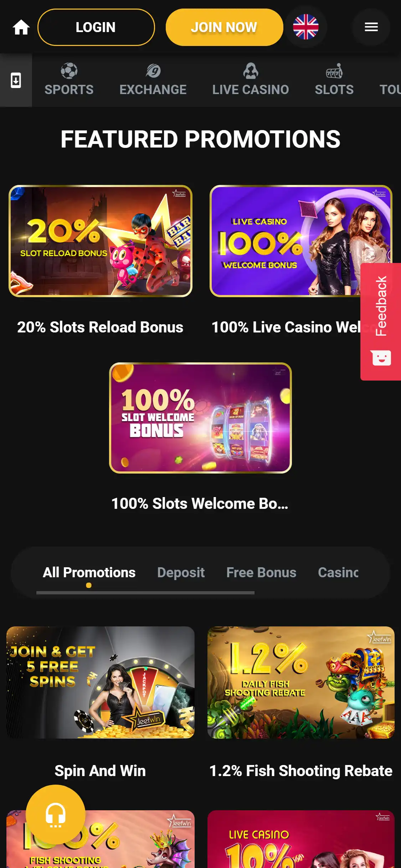Go to the home page icon
Image resolution: width=401 pixels, height=868 pixels.
21,27
